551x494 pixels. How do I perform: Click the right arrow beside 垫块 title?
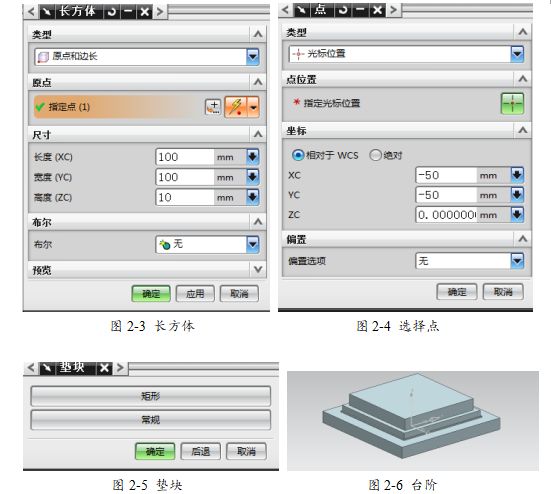120,368
